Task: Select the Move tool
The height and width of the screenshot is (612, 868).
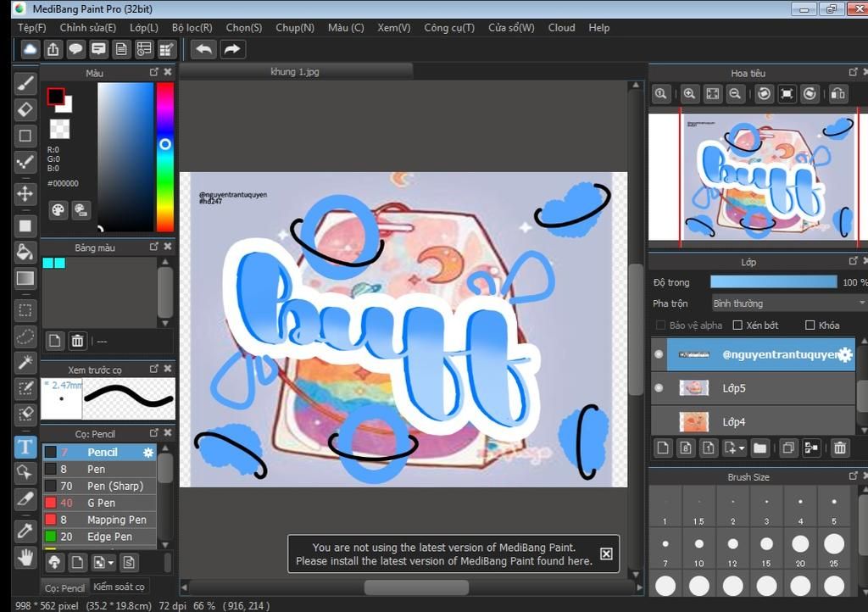Action: pyautogui.click(x=25, y=193)
